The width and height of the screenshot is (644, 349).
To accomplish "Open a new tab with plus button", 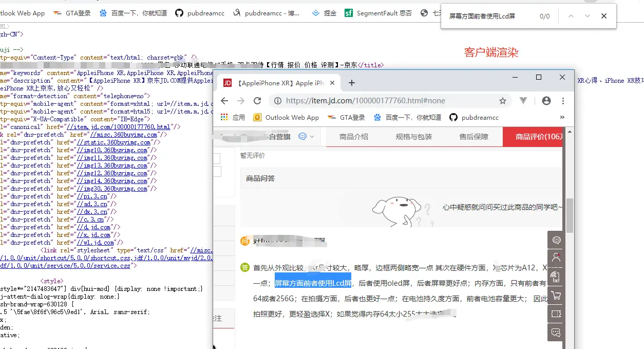I will coord(352,83).
